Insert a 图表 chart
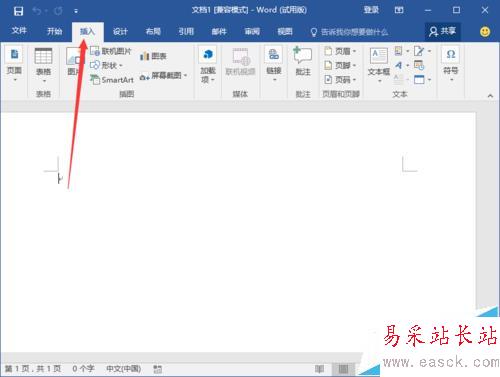Viewport: 500px width, 377px height. point(153,56)
